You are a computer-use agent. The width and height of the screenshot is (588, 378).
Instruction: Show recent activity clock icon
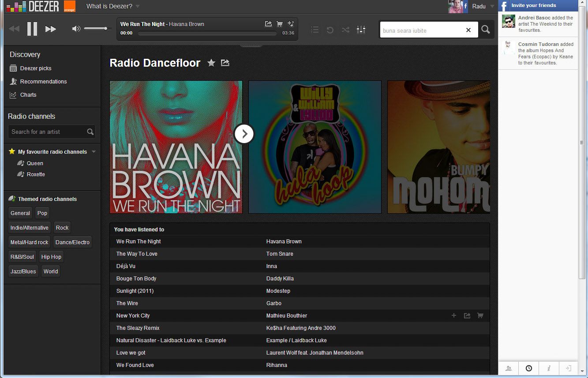point(528,368)
